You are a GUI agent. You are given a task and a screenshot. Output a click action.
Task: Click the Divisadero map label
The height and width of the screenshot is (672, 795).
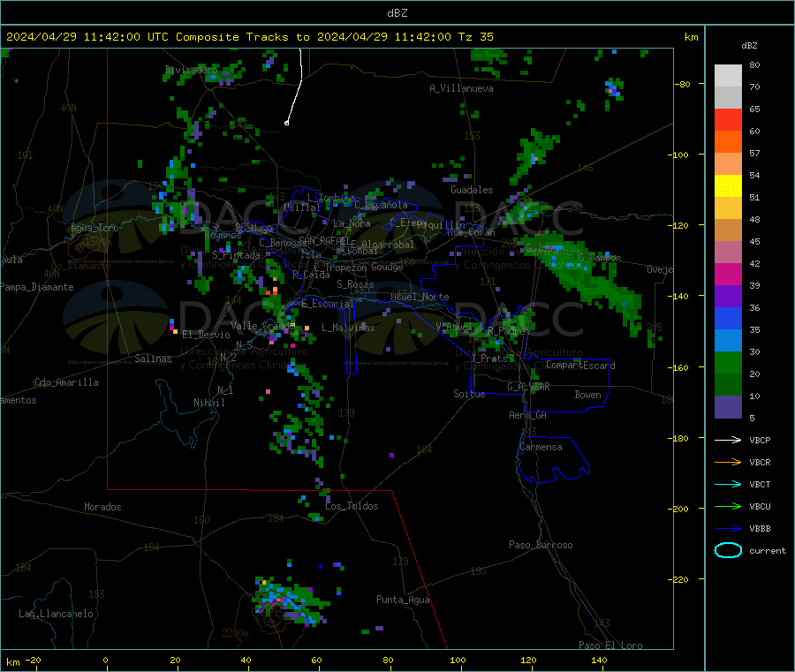point(191,70)
